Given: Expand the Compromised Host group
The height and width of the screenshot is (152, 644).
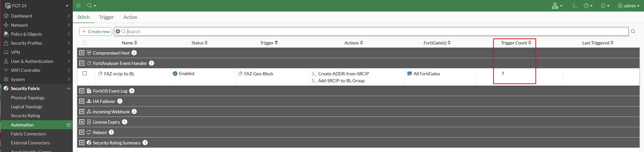Looking at the screenshot, I should (x=82, y=53).
